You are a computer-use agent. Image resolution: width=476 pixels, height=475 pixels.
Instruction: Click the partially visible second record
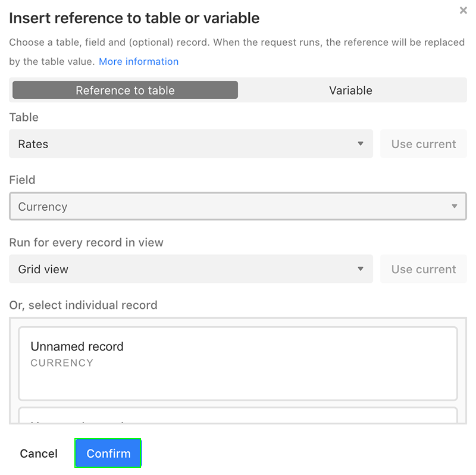coord(238,414)
